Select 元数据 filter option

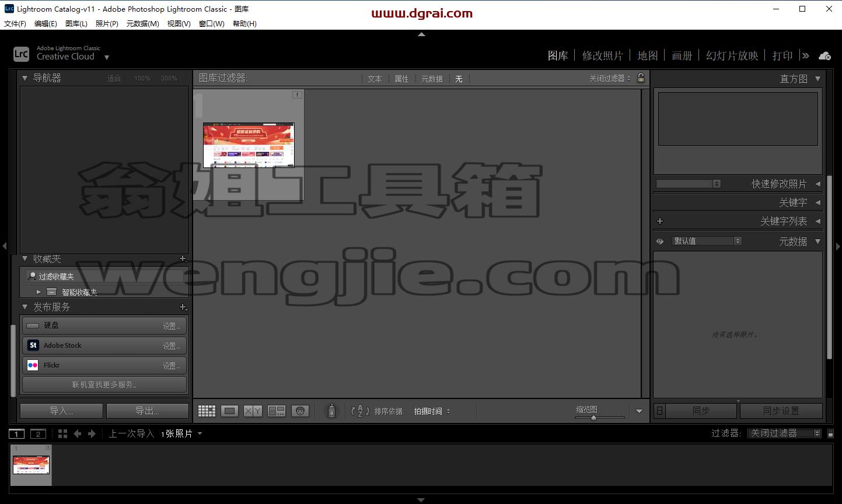tap(432, 79)
